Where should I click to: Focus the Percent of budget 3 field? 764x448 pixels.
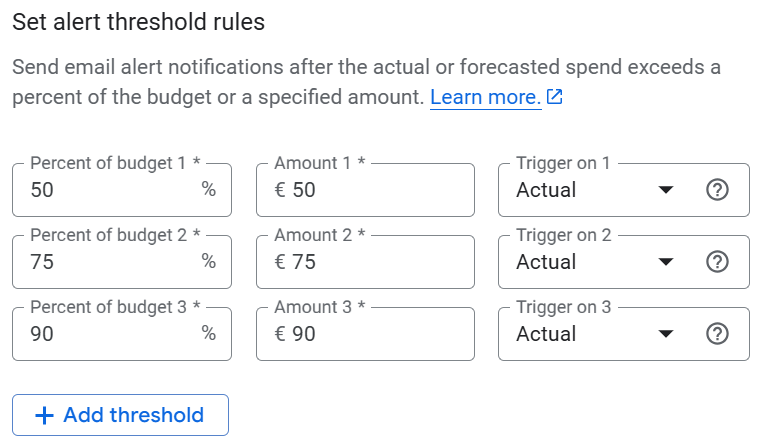click(122, 334)
